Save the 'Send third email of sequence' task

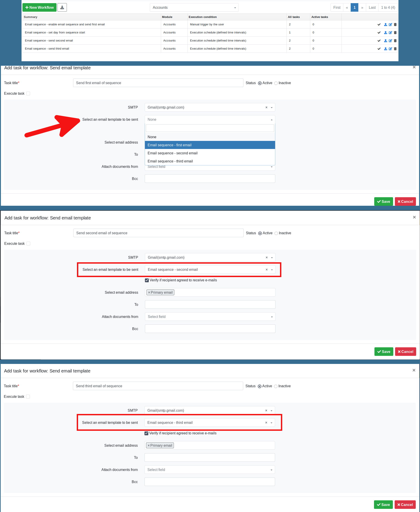coord(383,505)
